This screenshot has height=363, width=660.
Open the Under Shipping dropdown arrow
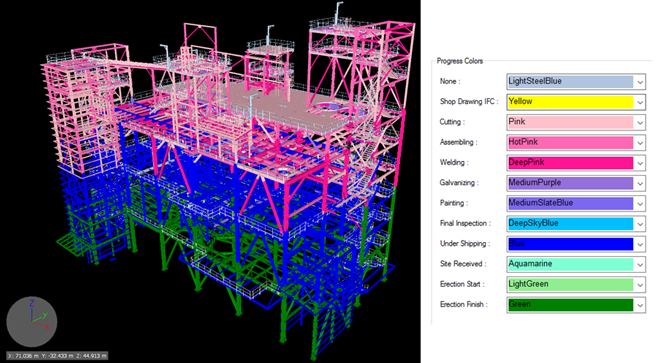pyautogui.click(x=640, y=244)
